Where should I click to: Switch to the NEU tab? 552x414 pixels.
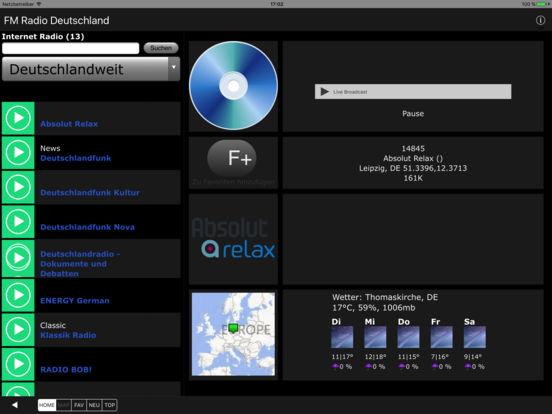tap(94, 405)
